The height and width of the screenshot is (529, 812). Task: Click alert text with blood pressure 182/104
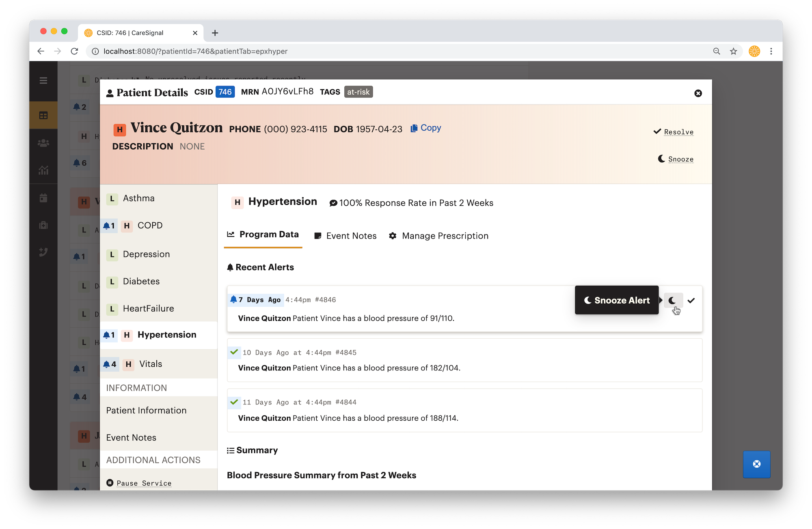coord(349,368)
